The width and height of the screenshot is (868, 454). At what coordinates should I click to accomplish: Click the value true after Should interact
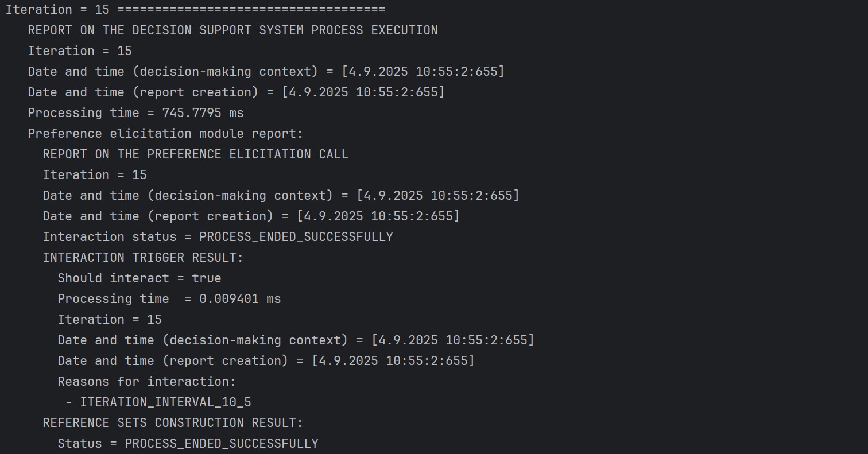pos(207,278)
